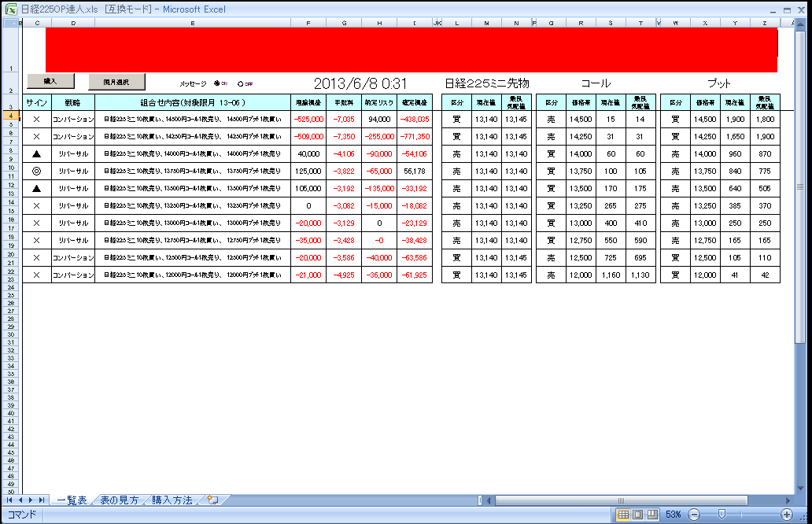Click the ▲ sign in the 14000 row
This screenshot has height=524, width=812.
tap(37, 153)
